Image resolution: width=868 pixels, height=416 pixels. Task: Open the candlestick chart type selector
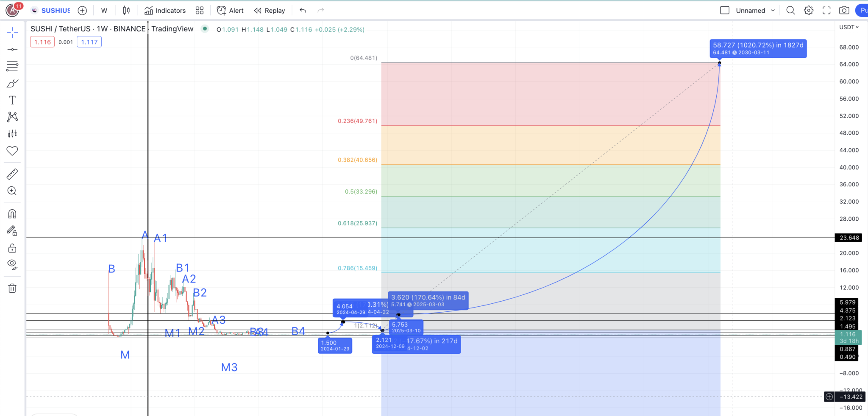(126, 11)
